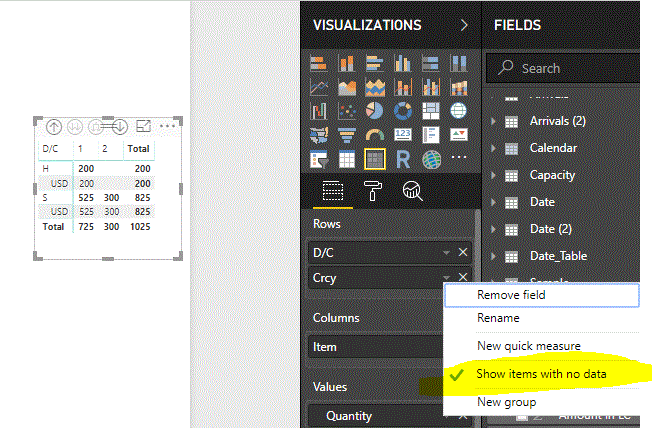This screenshot has height=428, width=652.
Task: Click the S row label in matrix
Action: [45, 198]
